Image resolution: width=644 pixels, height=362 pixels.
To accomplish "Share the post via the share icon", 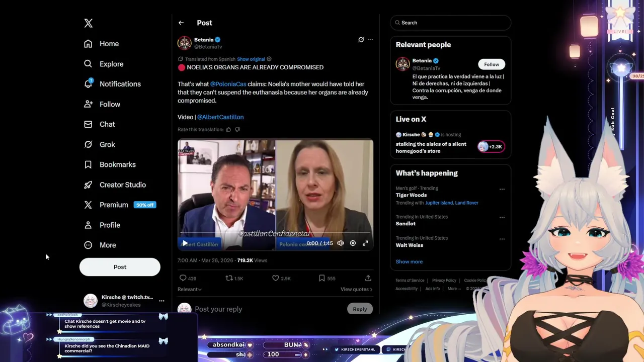I will coord(368,278).
